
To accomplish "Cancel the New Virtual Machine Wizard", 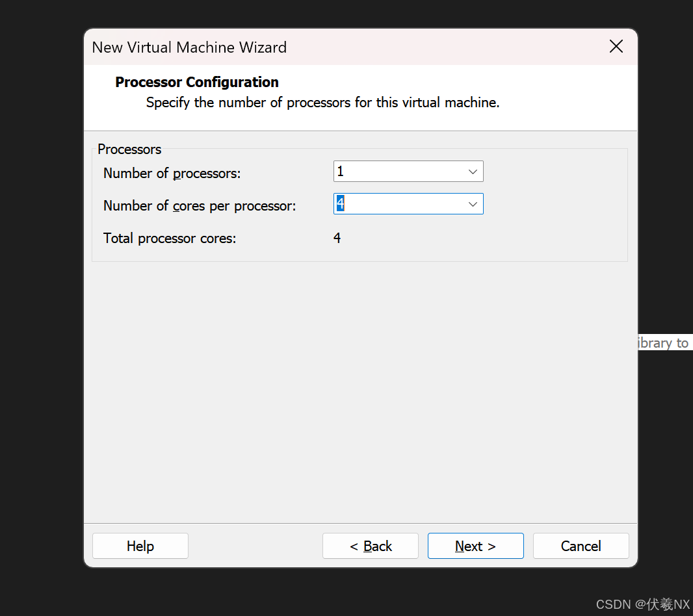I will [581, 546].
